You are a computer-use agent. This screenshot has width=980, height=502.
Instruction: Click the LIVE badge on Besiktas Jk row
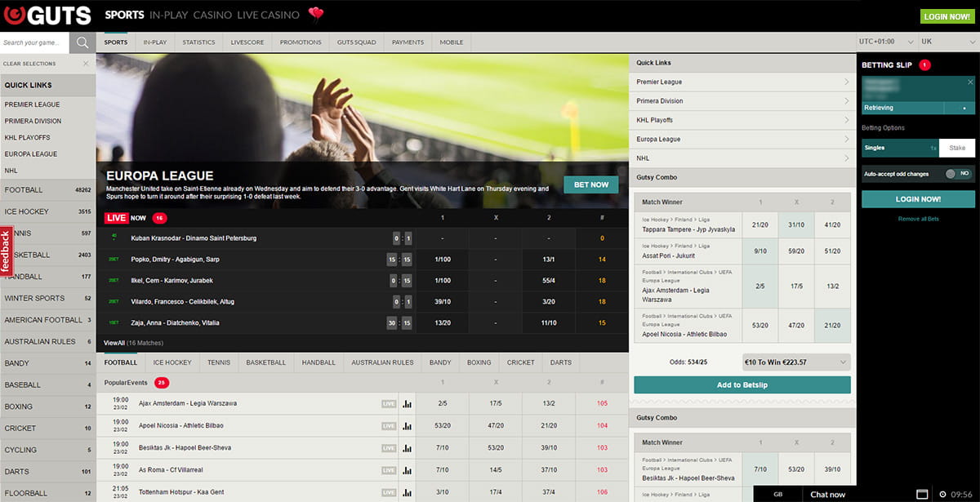pyautogui.click(x=389, y=447)
